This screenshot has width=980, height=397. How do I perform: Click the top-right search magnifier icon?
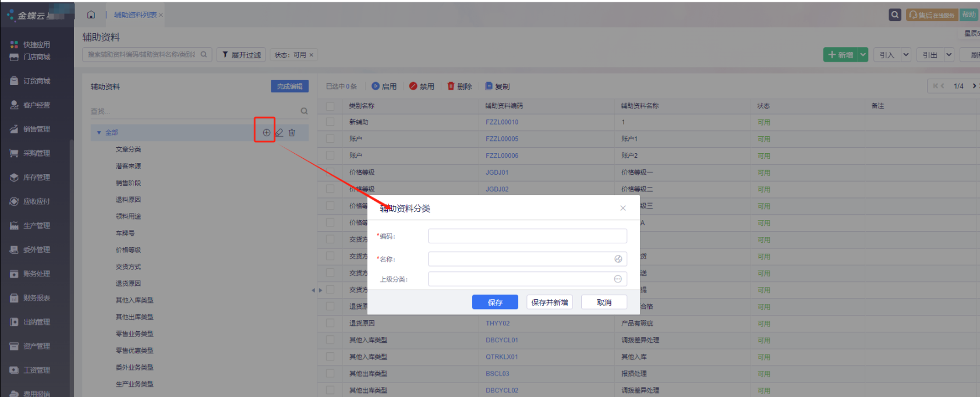click(x=895, y=15)
